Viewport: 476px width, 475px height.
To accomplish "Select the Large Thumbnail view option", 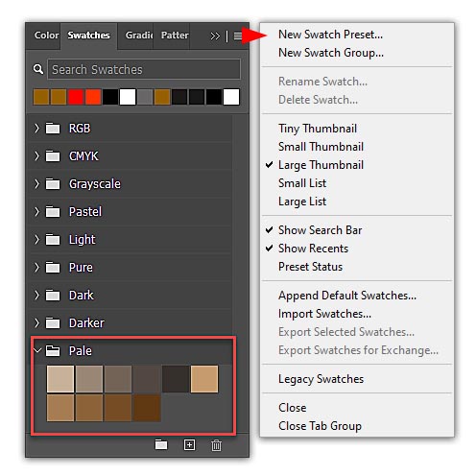I will (x=321, y=165).
